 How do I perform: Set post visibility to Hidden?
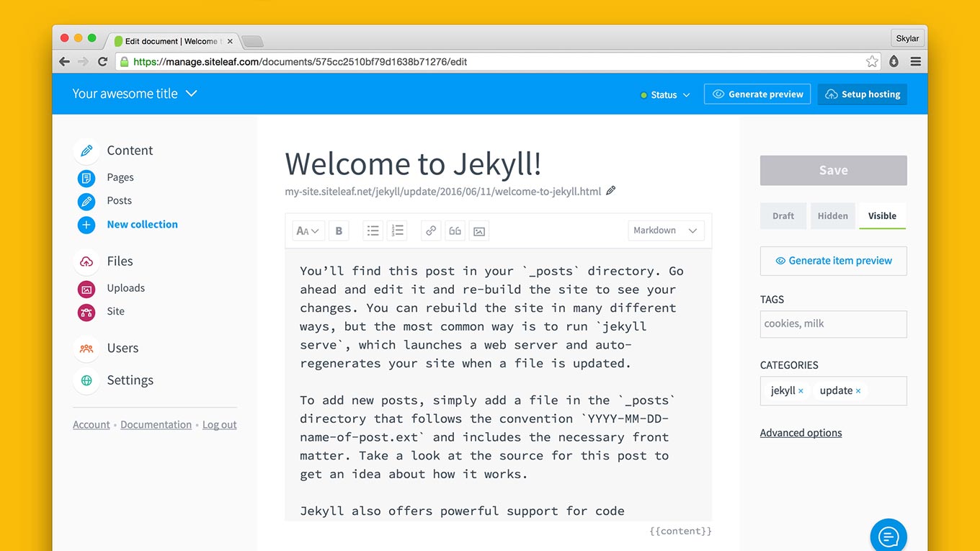click(833, 216)
